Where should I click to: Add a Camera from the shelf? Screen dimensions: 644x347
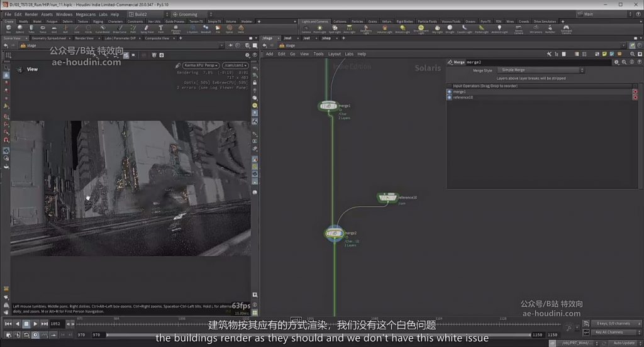coord(306,29)
